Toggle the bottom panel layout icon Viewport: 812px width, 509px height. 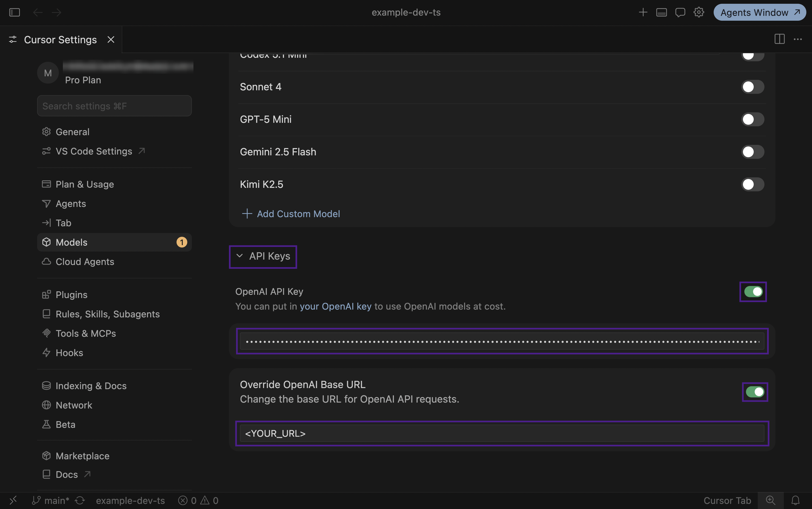click(x=661, y=12)
